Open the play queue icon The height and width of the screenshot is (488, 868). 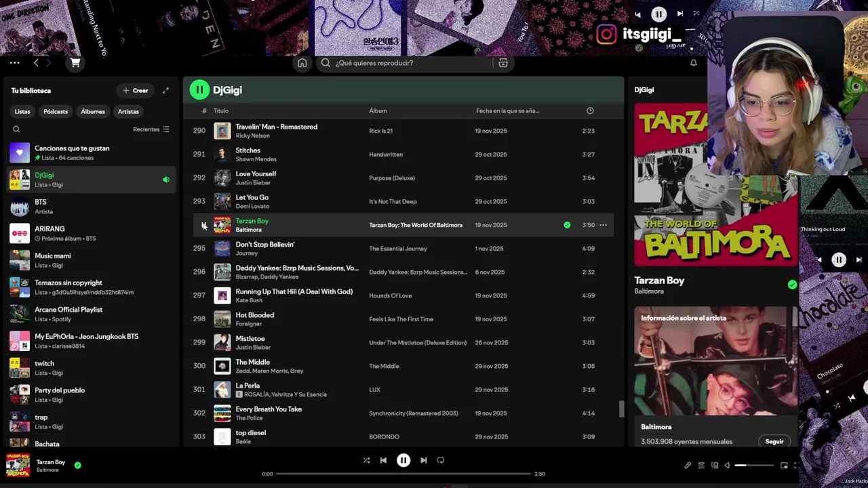coord(701,466)
